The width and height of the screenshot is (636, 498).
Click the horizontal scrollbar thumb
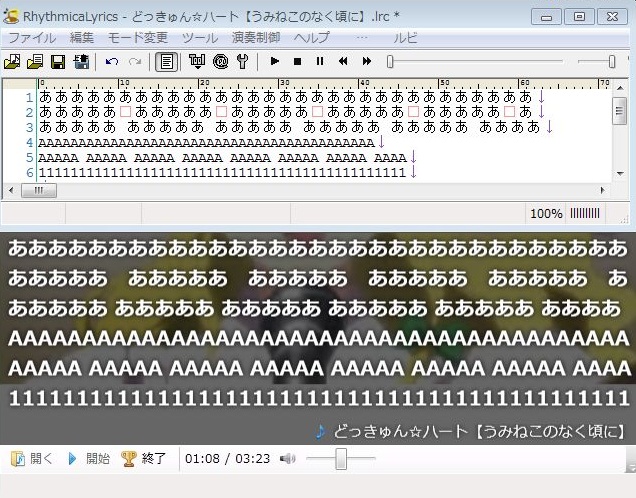pyautogui.click(x=39, y=190)
